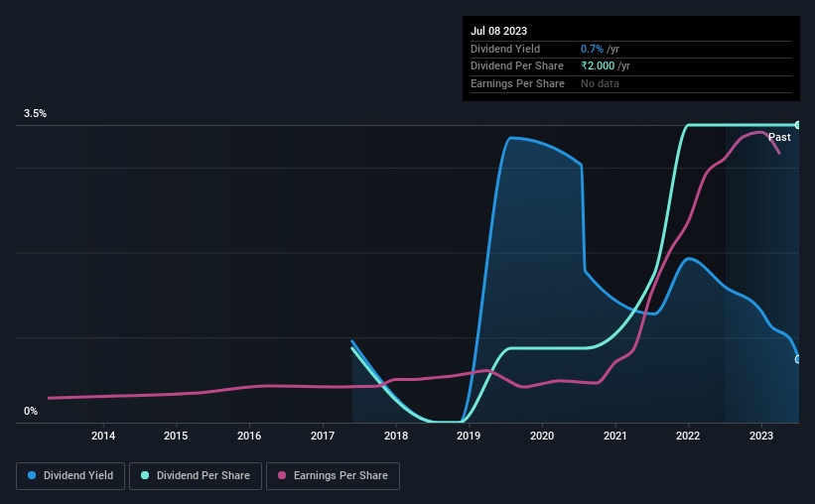Click the ₹2.000 dividend per share value
Image resolution: width=815 pixels, height=504 pixels.
coord(598,66)
